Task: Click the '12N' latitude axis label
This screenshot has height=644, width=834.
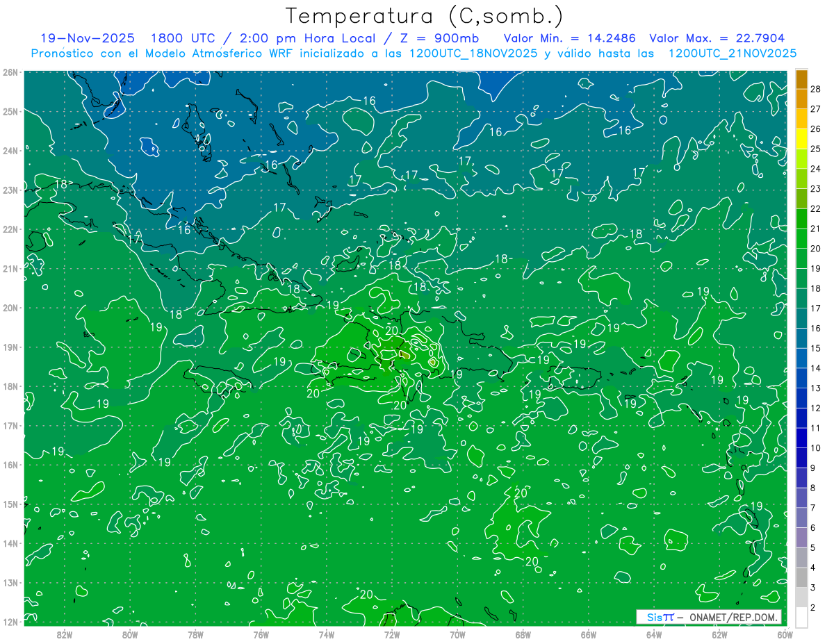Action: click(10, 622)
